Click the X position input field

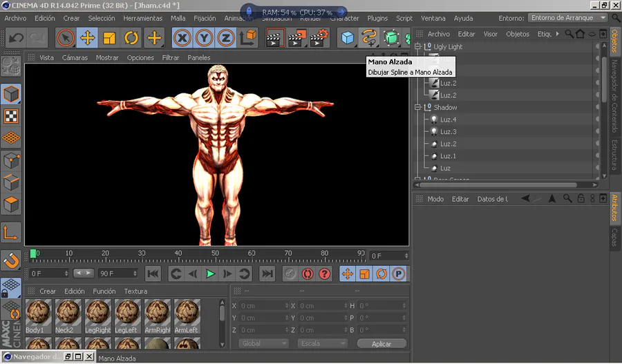(x=263, y=306)
